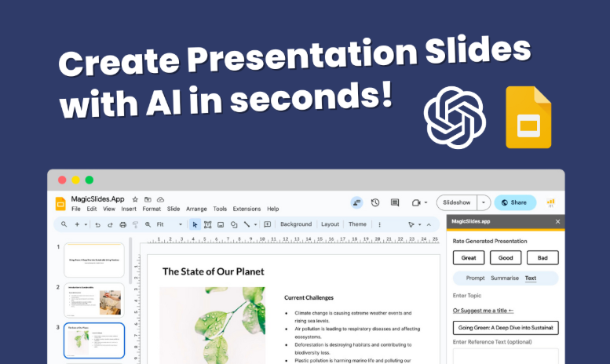Click the 'Or Suggest me a title' link
Screen dimensions: 610x364
482,309
